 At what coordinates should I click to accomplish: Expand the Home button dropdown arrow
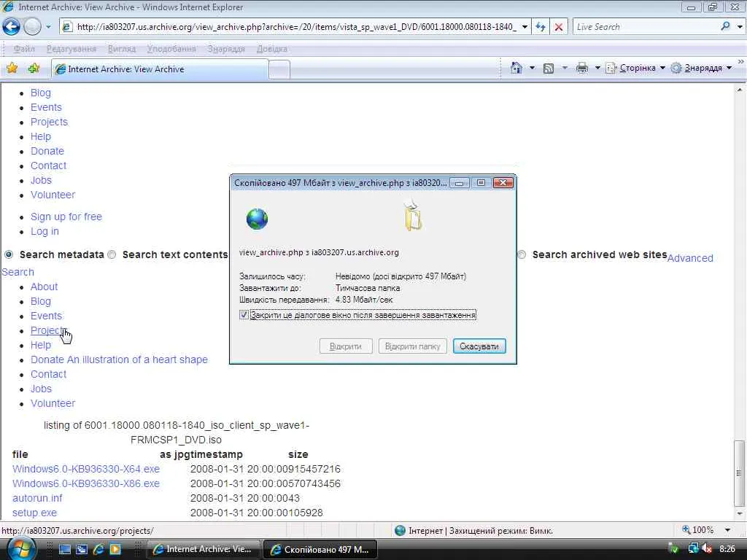coord(532,68)
